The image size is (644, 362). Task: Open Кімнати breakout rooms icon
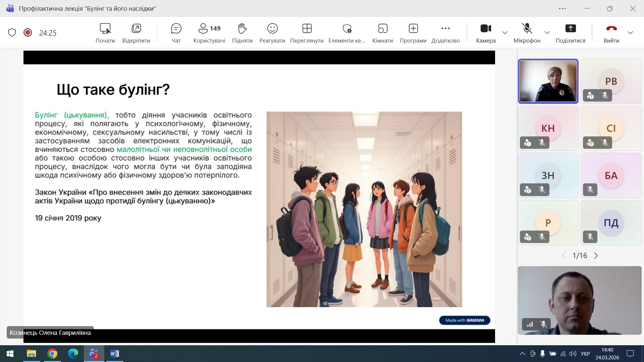click(382, 29)
